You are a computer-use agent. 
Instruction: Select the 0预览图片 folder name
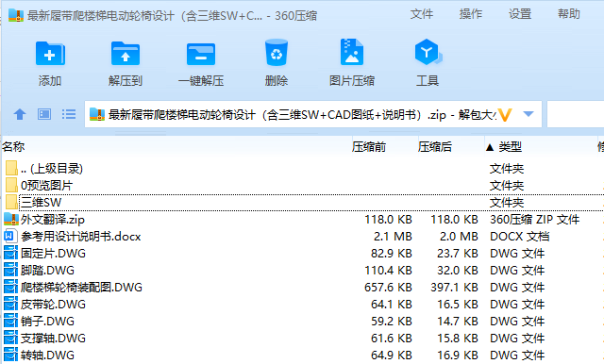tap(46, 186)
